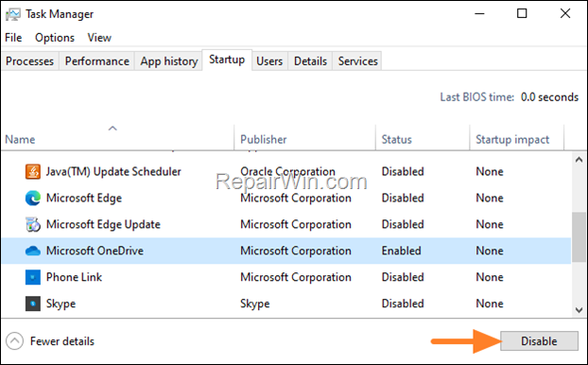Select the Skype row name
The height and width of the screenshot is (365, 588).
point(61,304)
